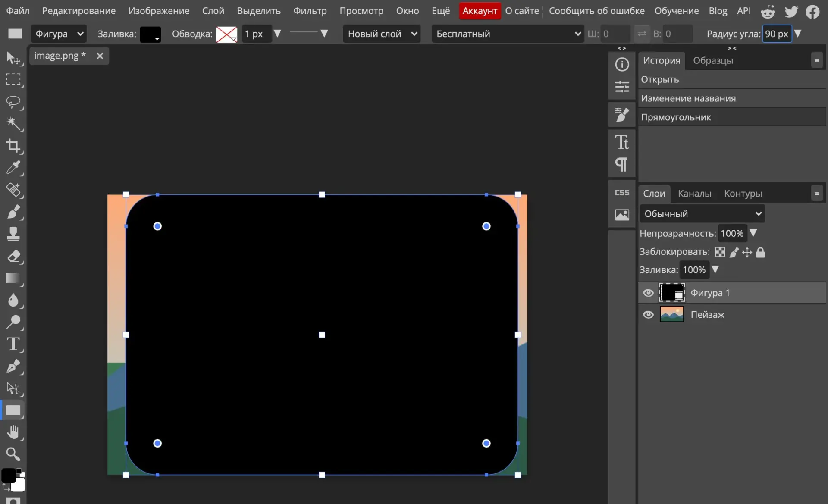Viewport: 828px width, 504px height.
Task: Close the image.png tab
Action: point(100,56)
